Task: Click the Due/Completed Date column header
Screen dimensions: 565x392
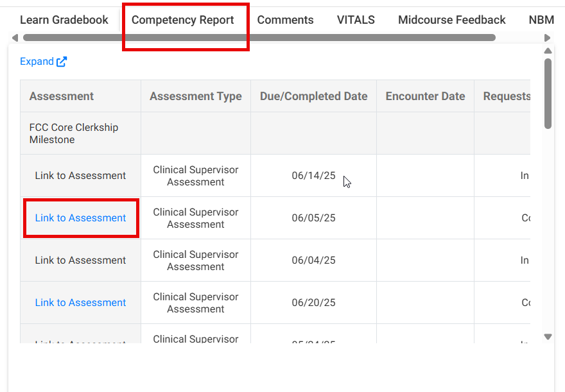Action: (x=313, y=96)
